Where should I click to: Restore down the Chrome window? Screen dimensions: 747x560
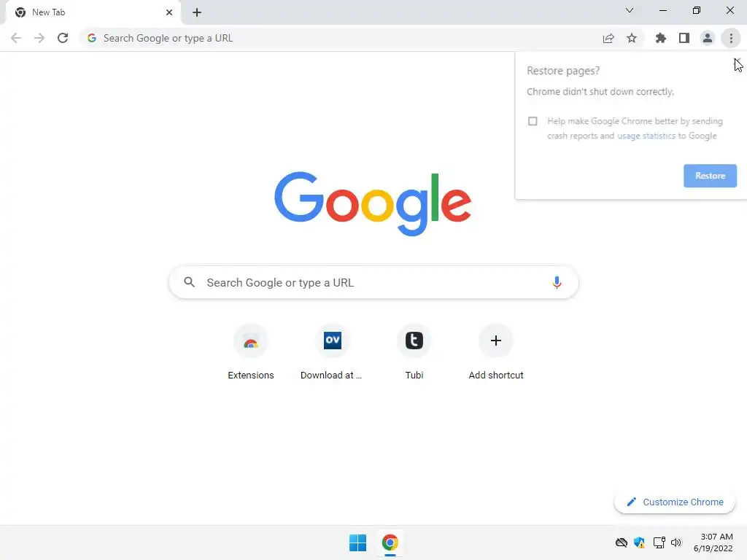click(697, 10)
